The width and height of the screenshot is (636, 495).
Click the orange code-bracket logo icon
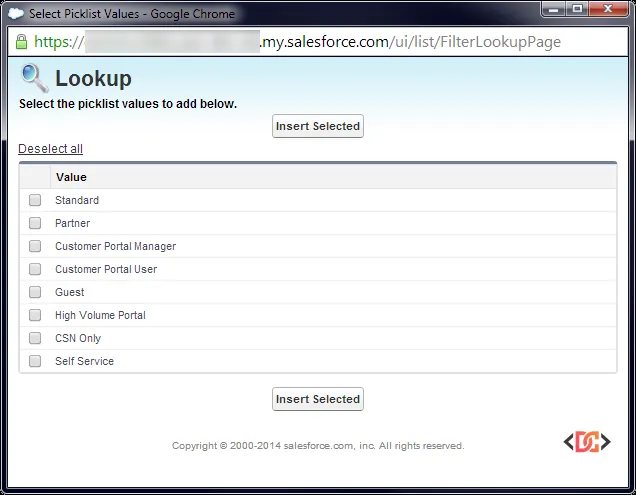pyautogui.click(x=587, y=441)
